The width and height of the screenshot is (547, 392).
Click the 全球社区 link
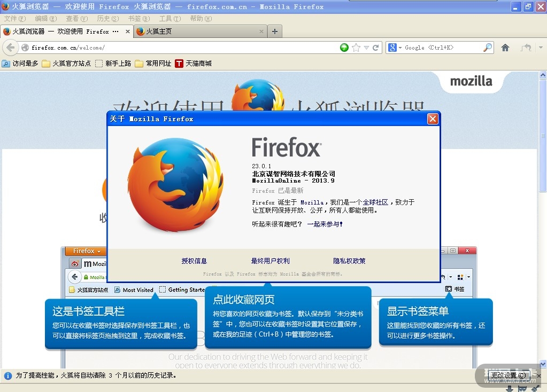375,202
